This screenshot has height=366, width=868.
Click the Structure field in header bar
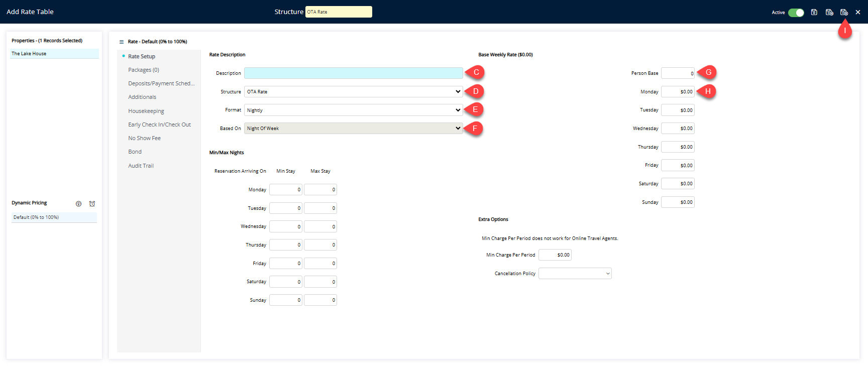[x=339, y=12]
